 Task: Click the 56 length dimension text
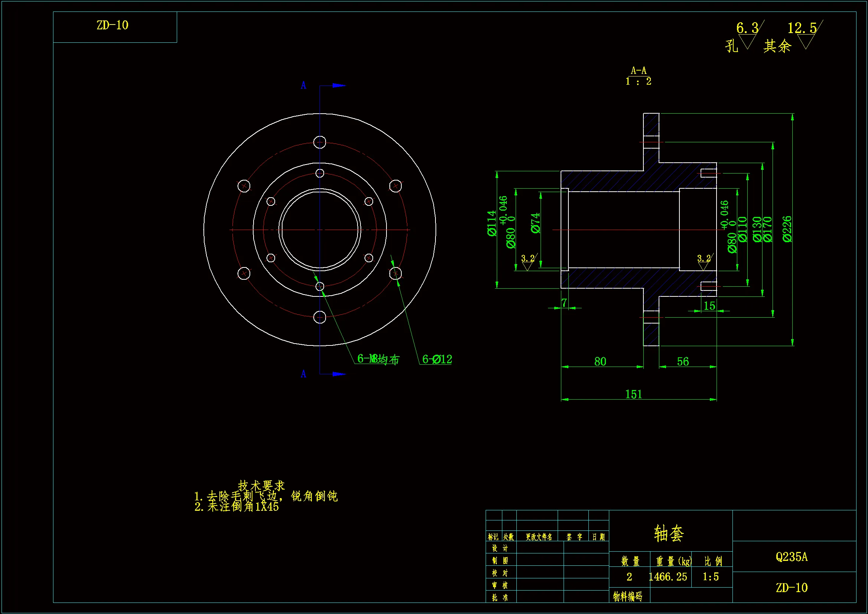(683, 362)
